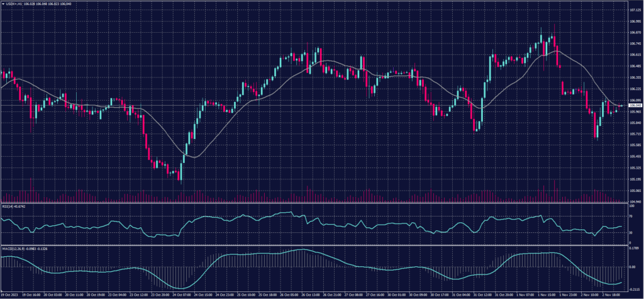Click the divider between price chart and RSI
The width and height of the screenshot is (644, 299).
coord(314,203)
